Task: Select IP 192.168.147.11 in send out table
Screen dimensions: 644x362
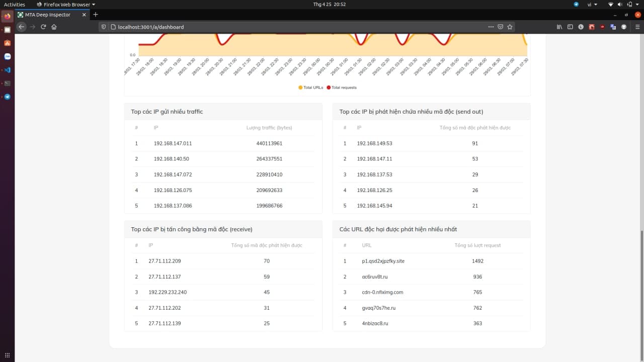Action: pos(374,159)
